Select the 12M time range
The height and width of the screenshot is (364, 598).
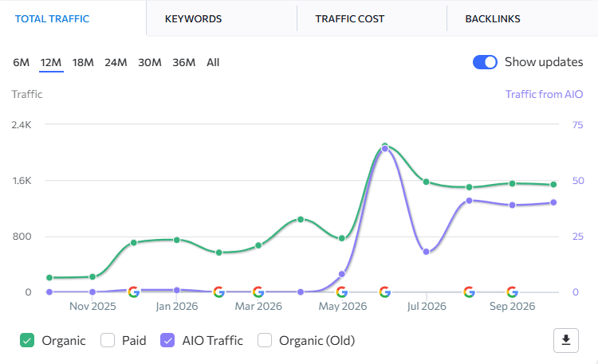(x=51, y=62)
